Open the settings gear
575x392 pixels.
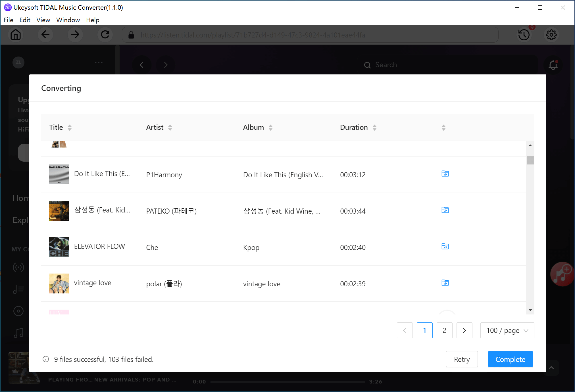pos(551,35)
